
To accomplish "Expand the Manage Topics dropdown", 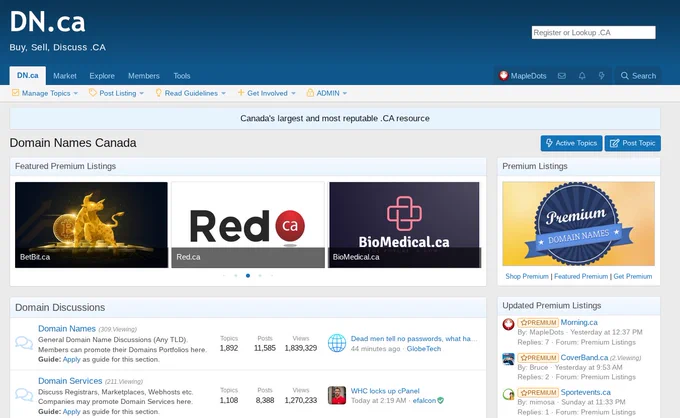I will (x=75, y=93).
